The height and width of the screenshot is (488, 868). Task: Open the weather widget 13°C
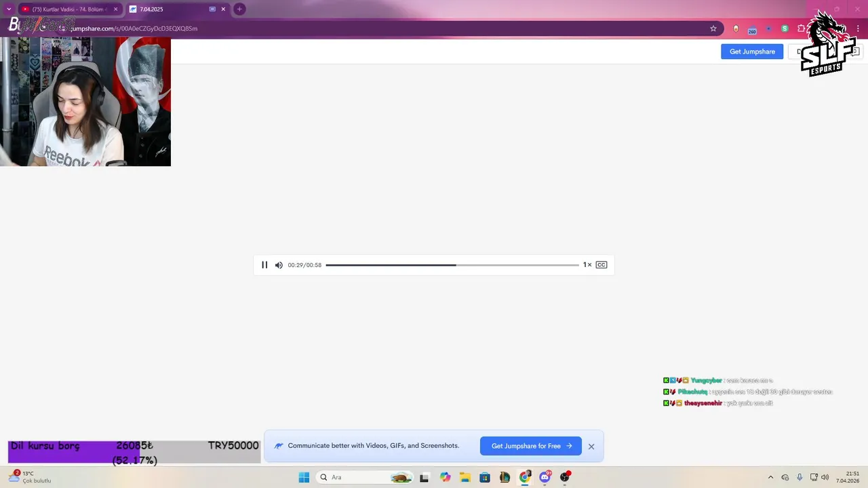(30, 477)
